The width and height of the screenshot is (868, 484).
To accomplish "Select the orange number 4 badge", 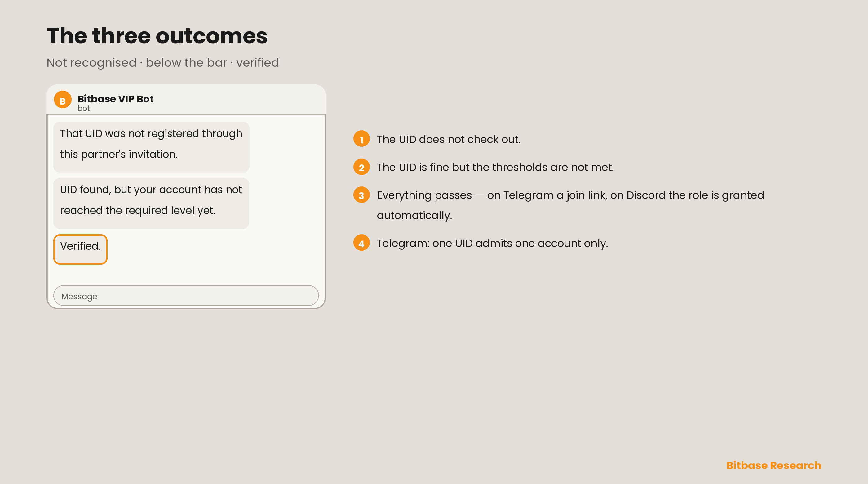I will pos(361,243).
